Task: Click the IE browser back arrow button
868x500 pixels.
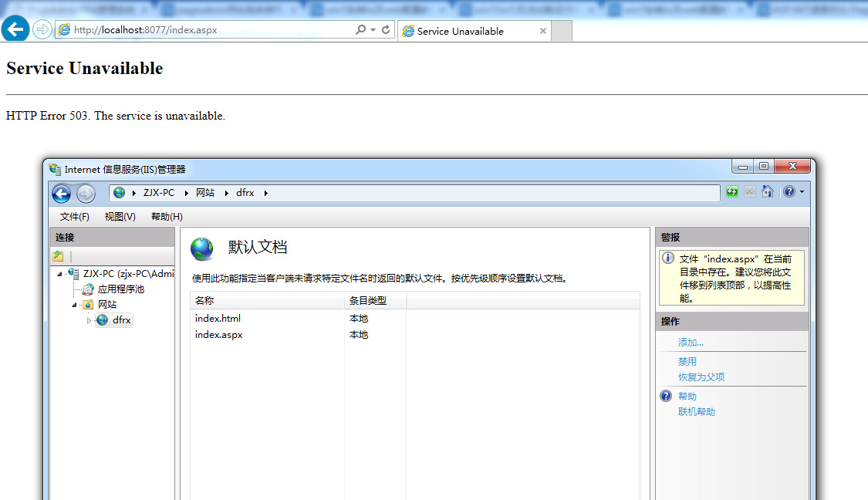Action: 15,30
